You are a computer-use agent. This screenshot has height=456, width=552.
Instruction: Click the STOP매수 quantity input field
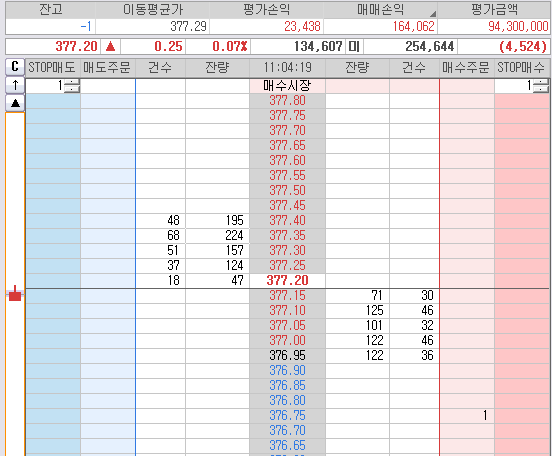pyautogui.click(x=514, y=86)
